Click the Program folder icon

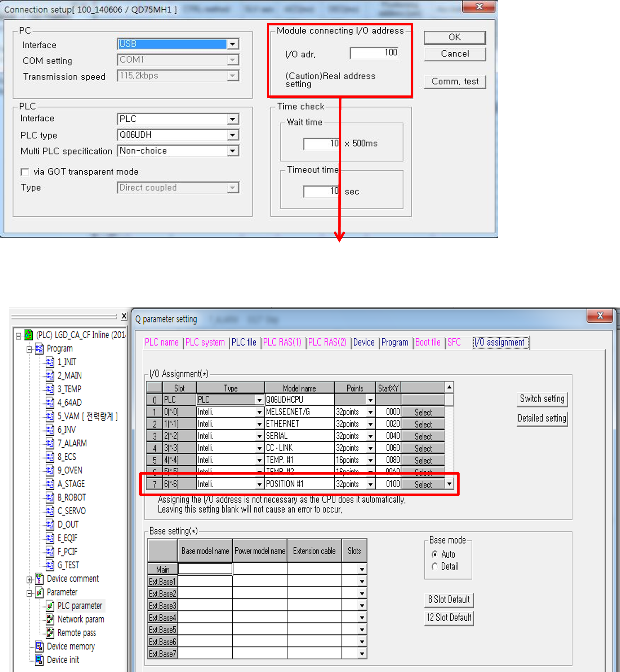click(x=39, y=348)
